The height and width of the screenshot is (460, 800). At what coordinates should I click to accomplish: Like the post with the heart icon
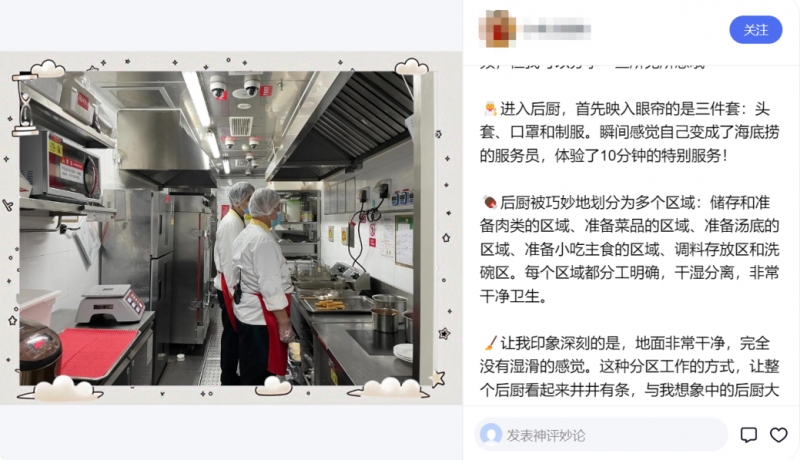tap(779, 435)
